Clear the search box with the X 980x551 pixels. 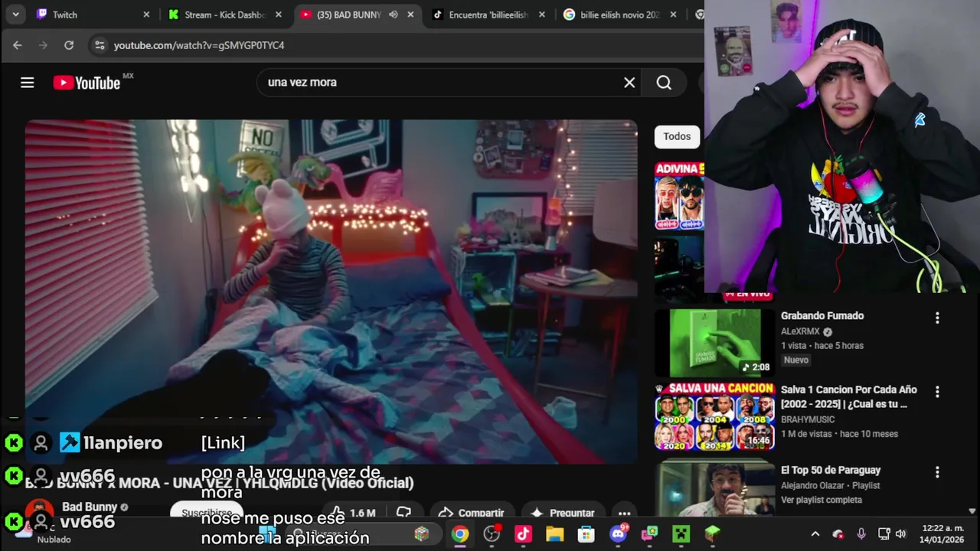[629, 83]
